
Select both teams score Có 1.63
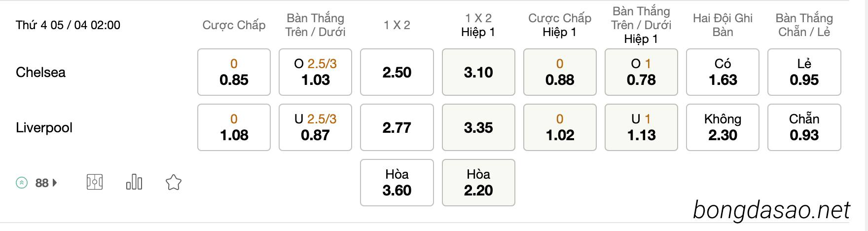point(723,72)
